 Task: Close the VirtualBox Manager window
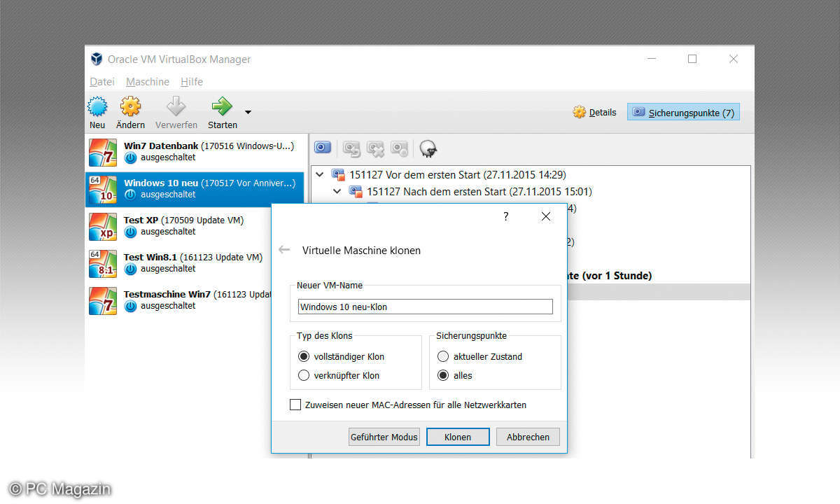tap(733, 59)
